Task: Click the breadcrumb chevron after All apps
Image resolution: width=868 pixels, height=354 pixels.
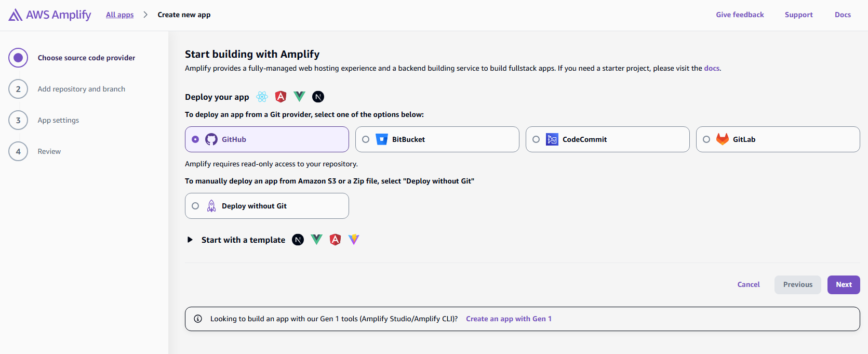Action: click(145, 15)
